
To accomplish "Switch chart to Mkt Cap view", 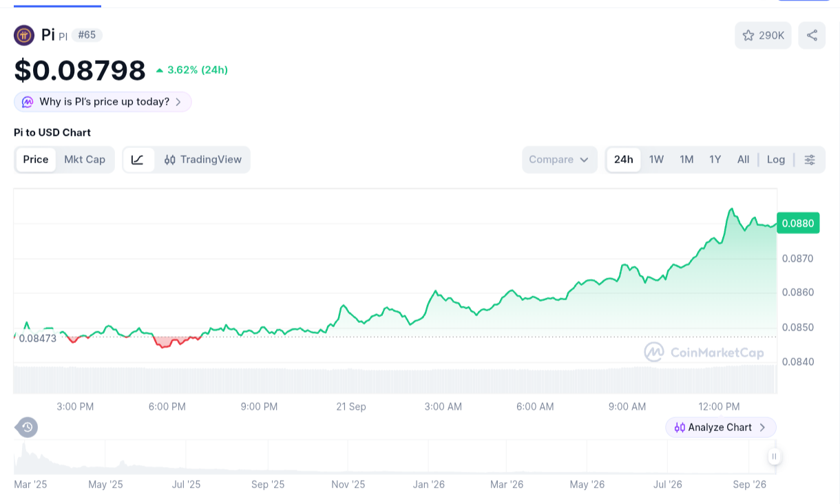I will point(85,160).
